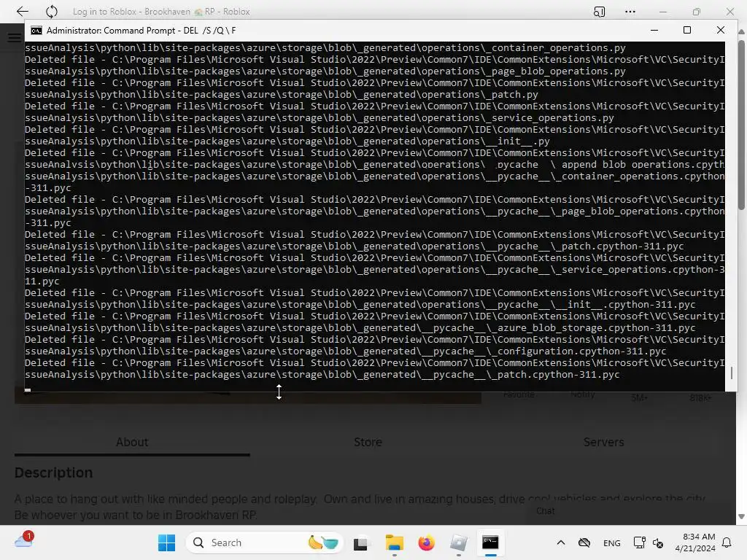This screenshot has width=747, height=560.
Task: Close the Administrator Command Prompt window
Action: (x=720, y=30)
